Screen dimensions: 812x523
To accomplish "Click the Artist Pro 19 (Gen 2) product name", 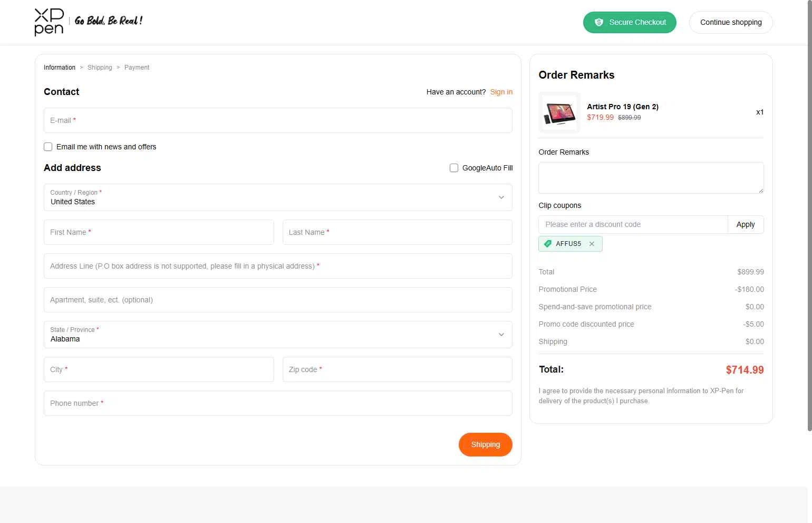I will coord(623,107).
